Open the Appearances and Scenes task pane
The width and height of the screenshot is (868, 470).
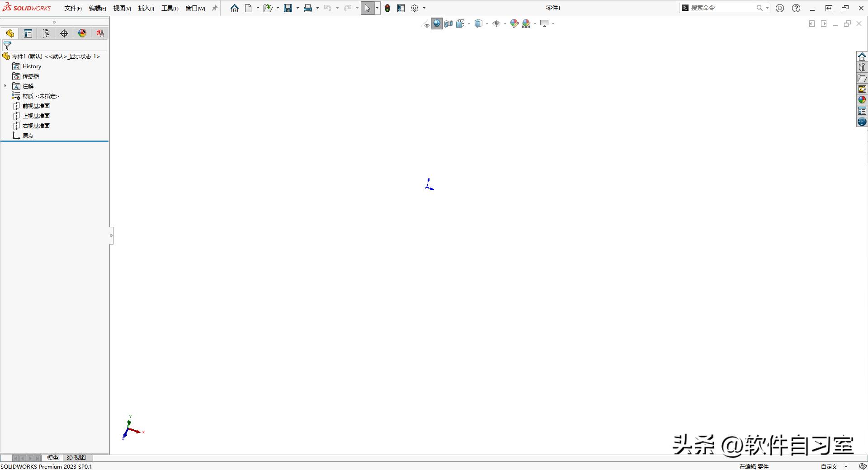(862, 99)
